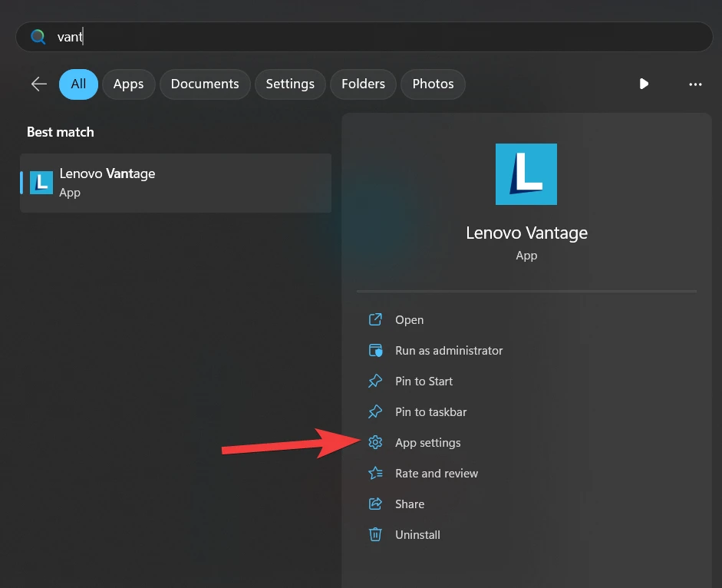Choose Share for Lenovo Vantage

(410, 504)
